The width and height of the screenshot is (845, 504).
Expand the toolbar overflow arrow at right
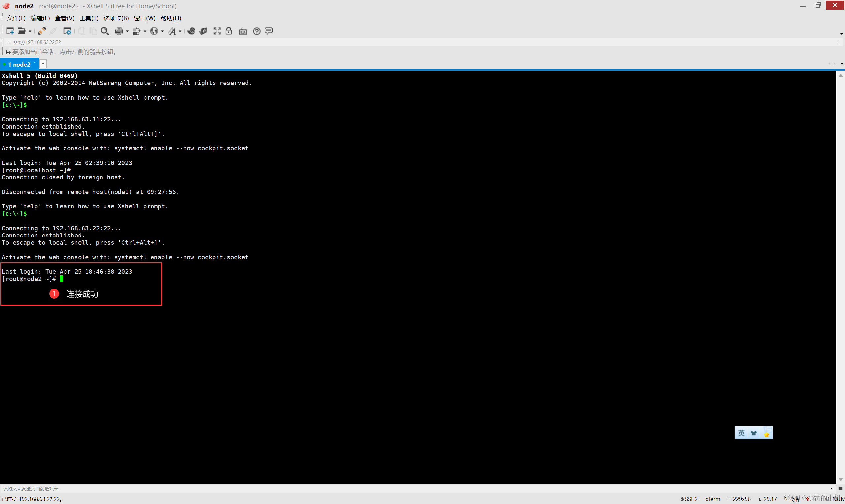point(841,34)
